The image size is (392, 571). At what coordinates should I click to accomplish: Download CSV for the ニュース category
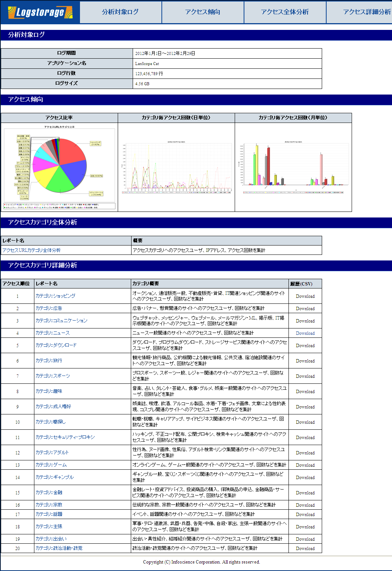[305, 333]
